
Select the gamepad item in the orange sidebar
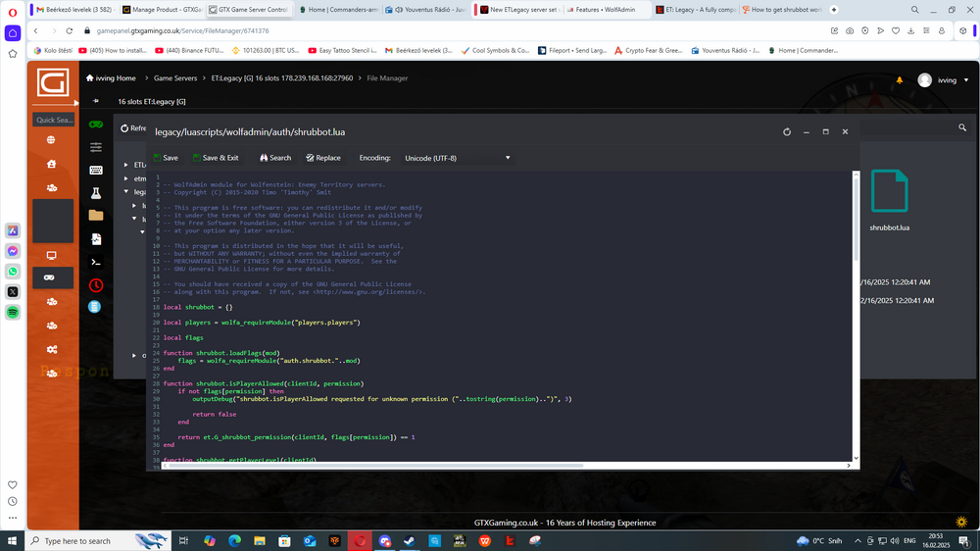click(53, 277)
